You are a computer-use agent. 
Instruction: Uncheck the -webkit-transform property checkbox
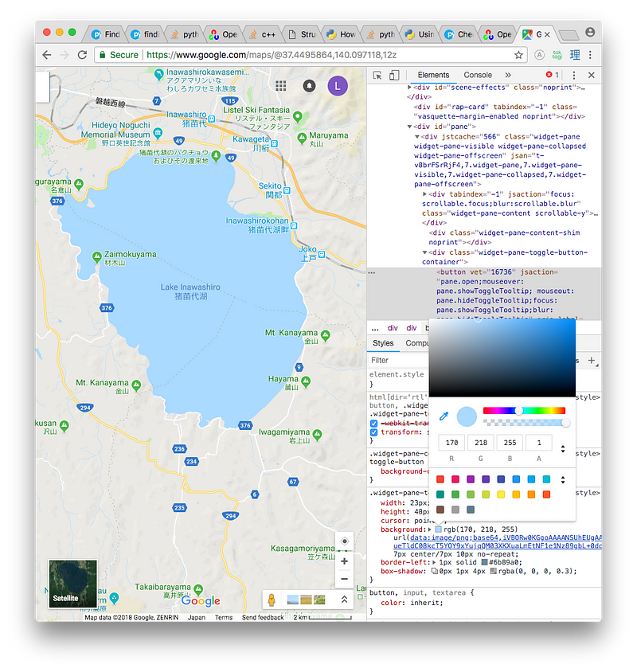373,424
